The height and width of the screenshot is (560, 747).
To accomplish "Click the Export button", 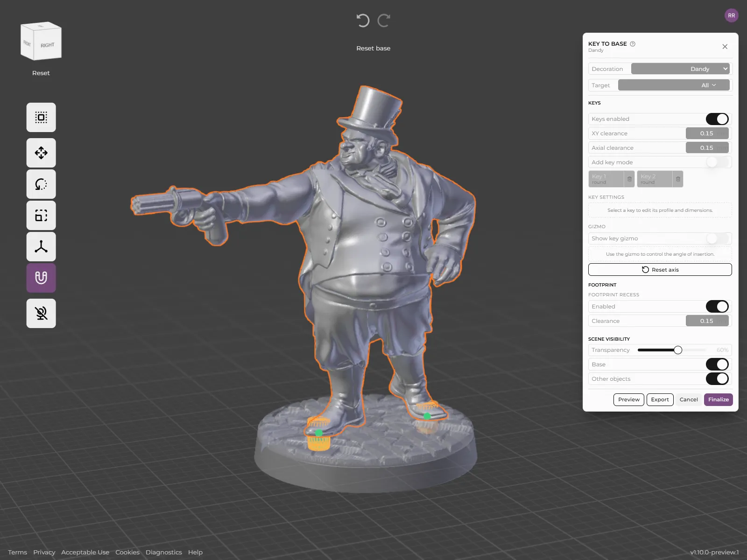I will point(660,399).
